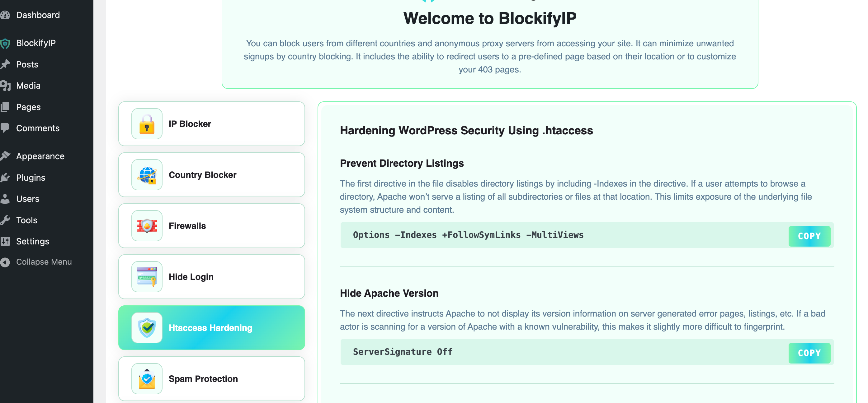Click the Dashboard gauge icon
This screenshot has width=868, height=403.
click(5, 15)
